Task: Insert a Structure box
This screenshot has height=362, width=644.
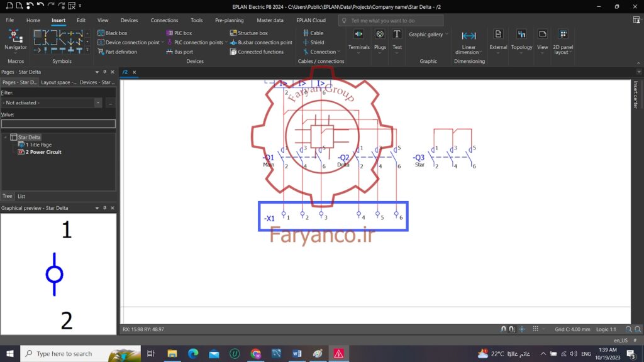Action: tap(249, 33)
